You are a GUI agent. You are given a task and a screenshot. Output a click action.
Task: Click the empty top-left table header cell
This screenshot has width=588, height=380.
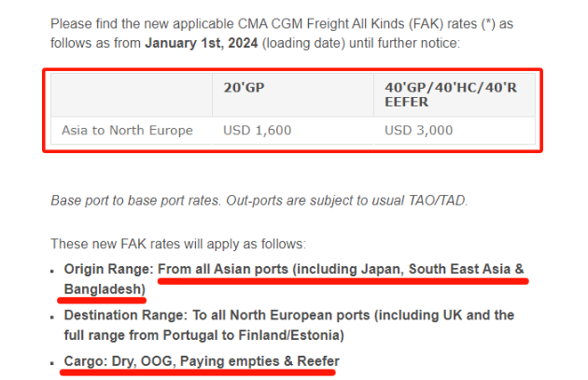click(x=132, y=95)
